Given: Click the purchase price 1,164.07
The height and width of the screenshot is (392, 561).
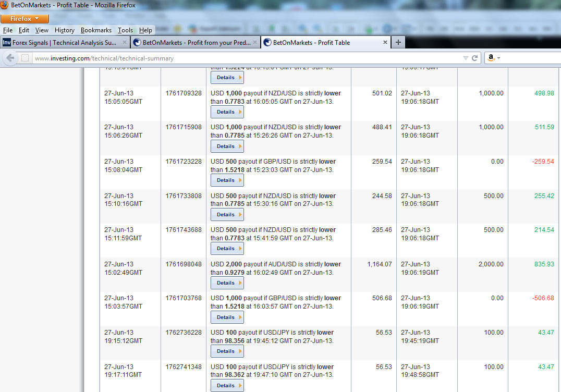Looking at the screenshot, I should coord(380,264).
